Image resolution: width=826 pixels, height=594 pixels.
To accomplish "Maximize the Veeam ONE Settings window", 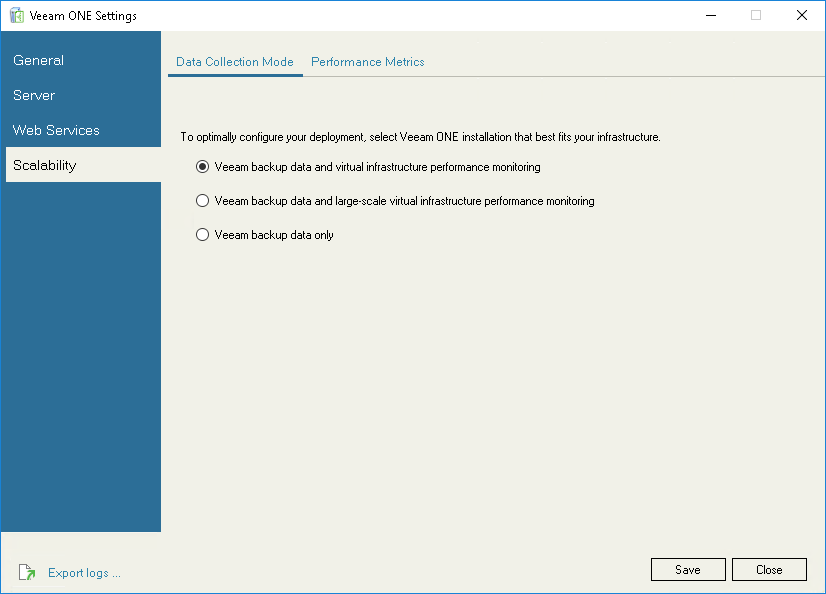I will (x=755, y=15).
